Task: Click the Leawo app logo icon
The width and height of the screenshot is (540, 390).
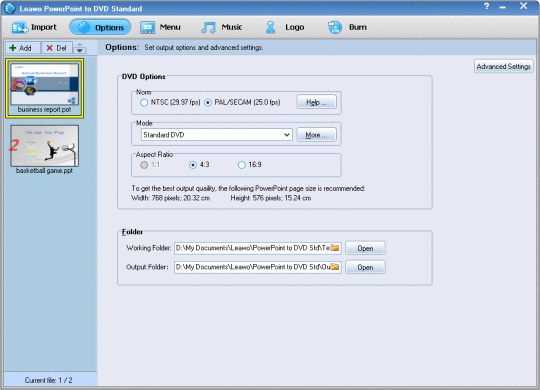Action: (x=10, y=8)
